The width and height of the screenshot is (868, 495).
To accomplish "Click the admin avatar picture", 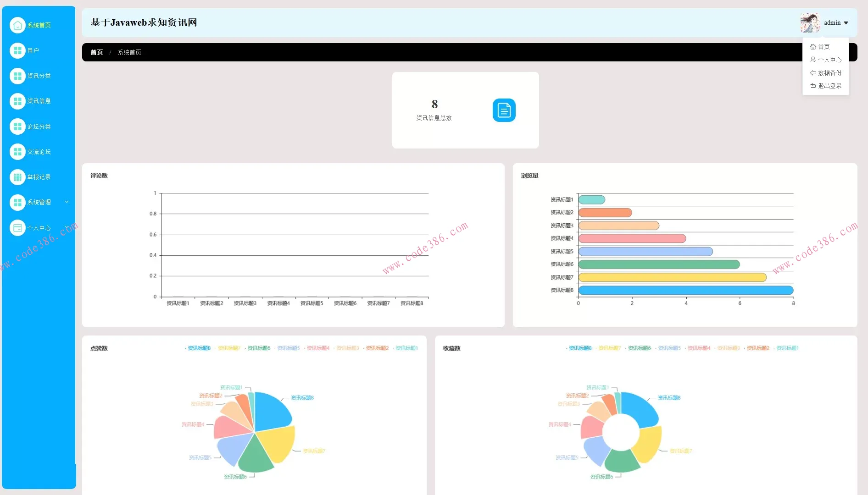I will (x=810, y=22).
